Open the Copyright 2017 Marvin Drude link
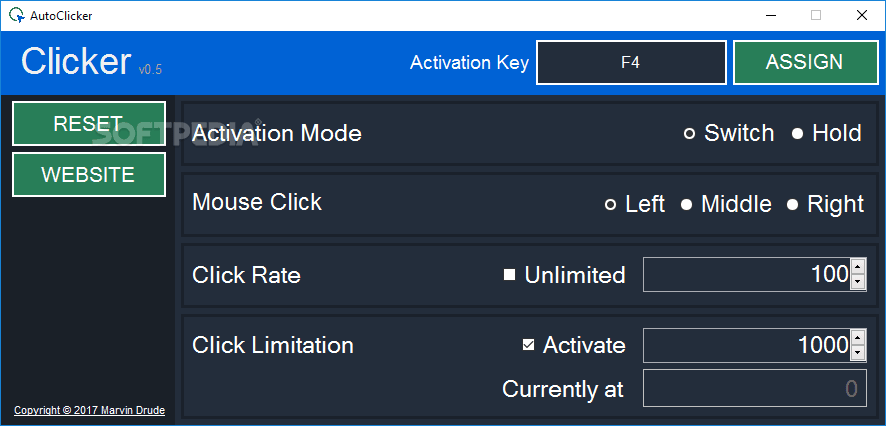This screenshot has width=886, height=426. [89, 410]
